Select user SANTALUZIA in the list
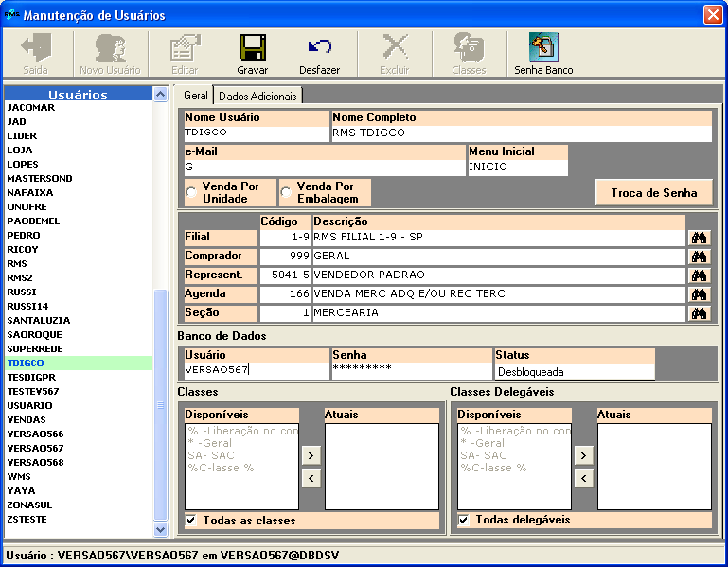728x567 pixels. pyautogui.click(x=78, y=321)
